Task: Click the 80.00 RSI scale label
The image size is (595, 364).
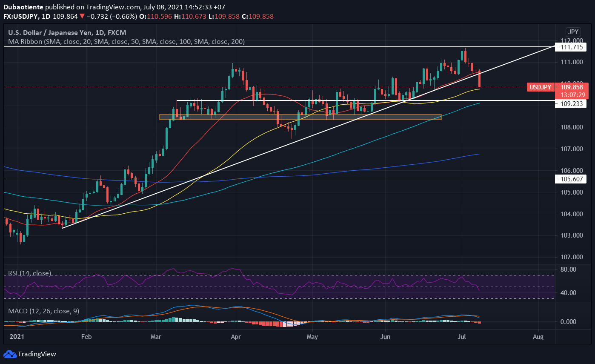Action: 569,269
